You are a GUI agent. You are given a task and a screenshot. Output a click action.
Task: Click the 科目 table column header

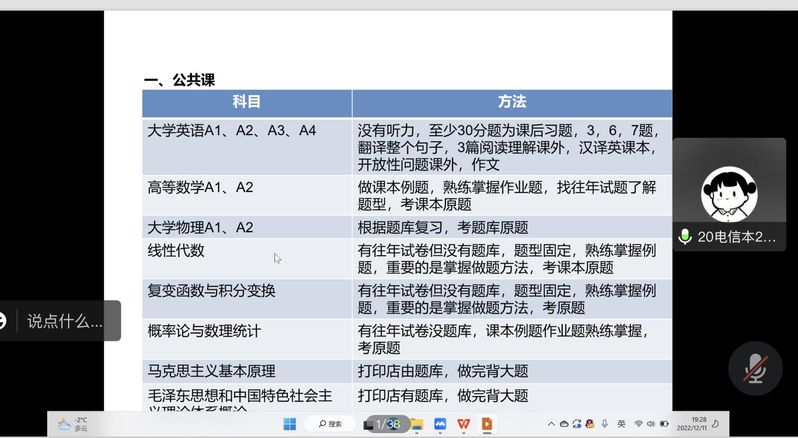pos(247,102)
